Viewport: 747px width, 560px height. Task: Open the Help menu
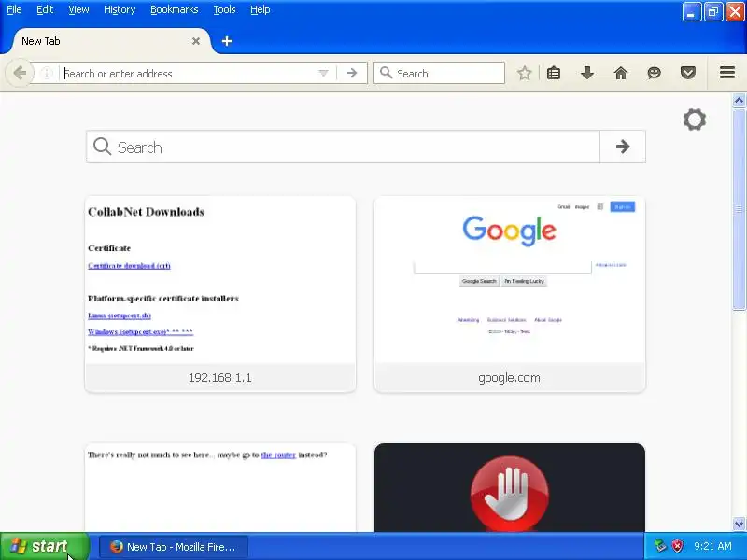(261, 9)
